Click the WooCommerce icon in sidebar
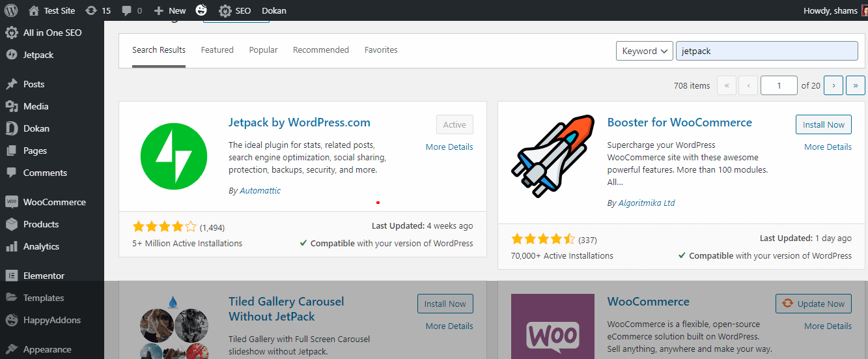 (11, 202)
